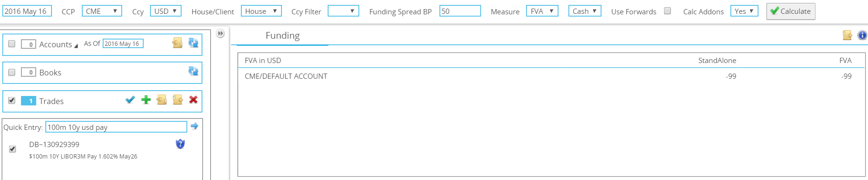
Task: Add a new trade with green plus
Action: pos(146,100)
